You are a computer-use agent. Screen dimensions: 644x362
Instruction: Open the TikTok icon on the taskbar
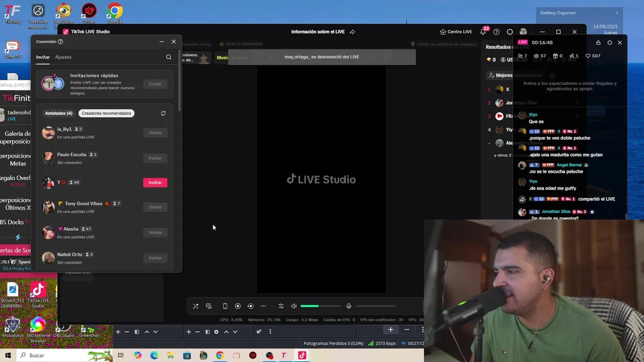tap(302, 355)
